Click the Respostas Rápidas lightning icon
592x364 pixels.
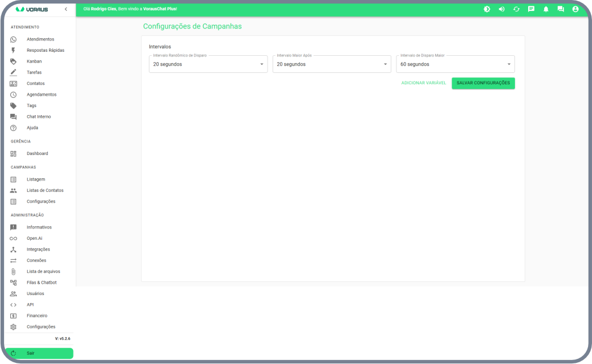click(14, 50)
